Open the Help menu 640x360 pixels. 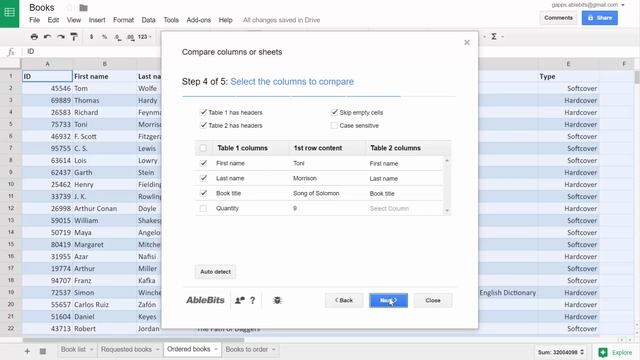(225, 20)
